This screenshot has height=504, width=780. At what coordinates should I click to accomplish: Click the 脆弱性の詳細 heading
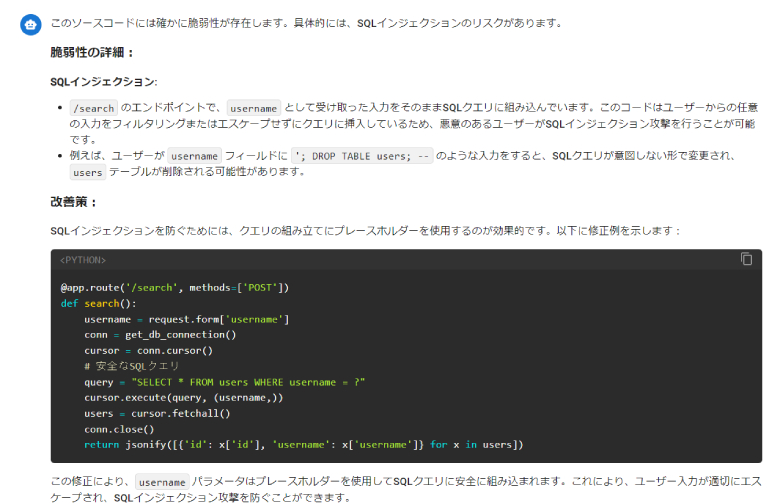(x=92, y=52)
